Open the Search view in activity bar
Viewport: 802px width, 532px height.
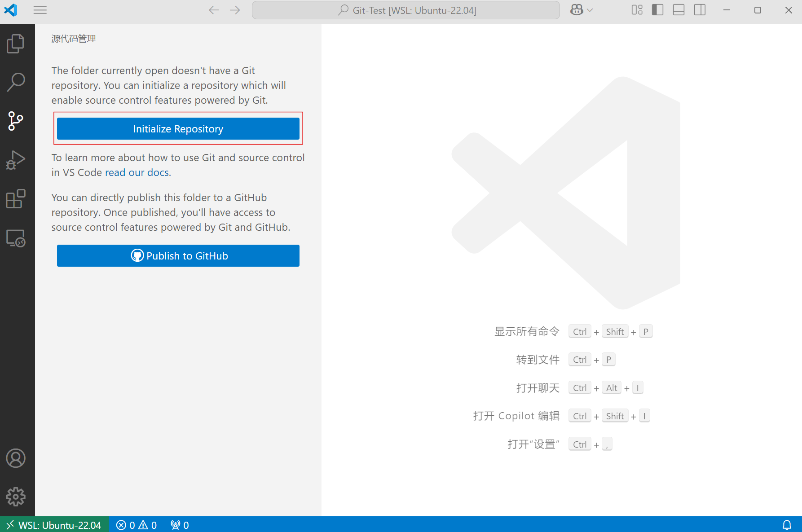[16, 82]
